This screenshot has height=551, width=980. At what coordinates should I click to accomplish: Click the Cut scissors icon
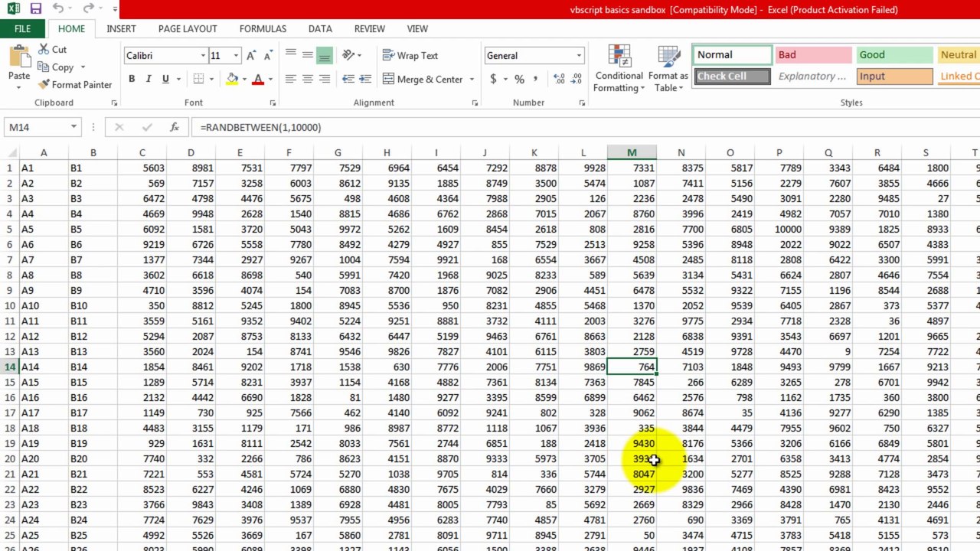click(x=43, y=50)
